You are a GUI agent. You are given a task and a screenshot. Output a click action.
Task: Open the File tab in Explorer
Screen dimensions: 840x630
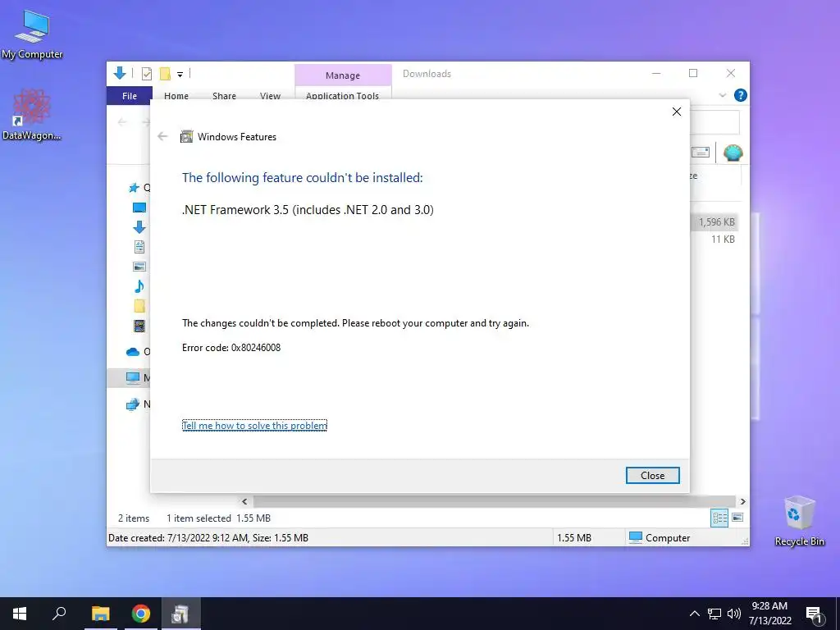click(130, 96)
